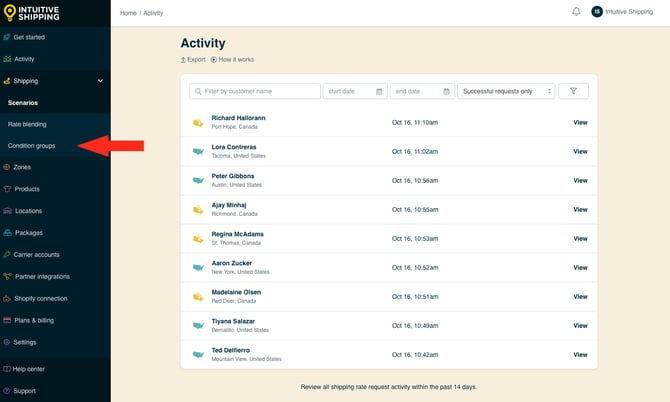Click the Canada flag icon for Richard Hallorann
This screenshot has height=402, width=670.
pos(198,123)
